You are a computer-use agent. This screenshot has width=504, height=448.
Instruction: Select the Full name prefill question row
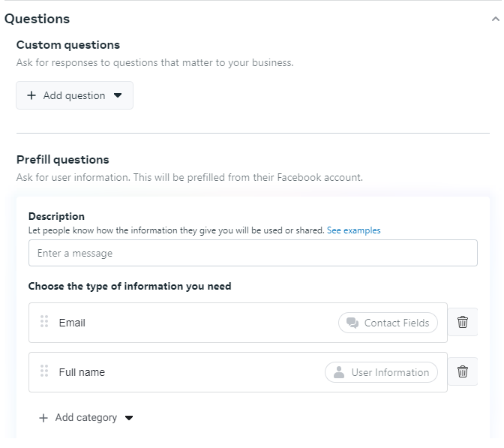(238, 372)
